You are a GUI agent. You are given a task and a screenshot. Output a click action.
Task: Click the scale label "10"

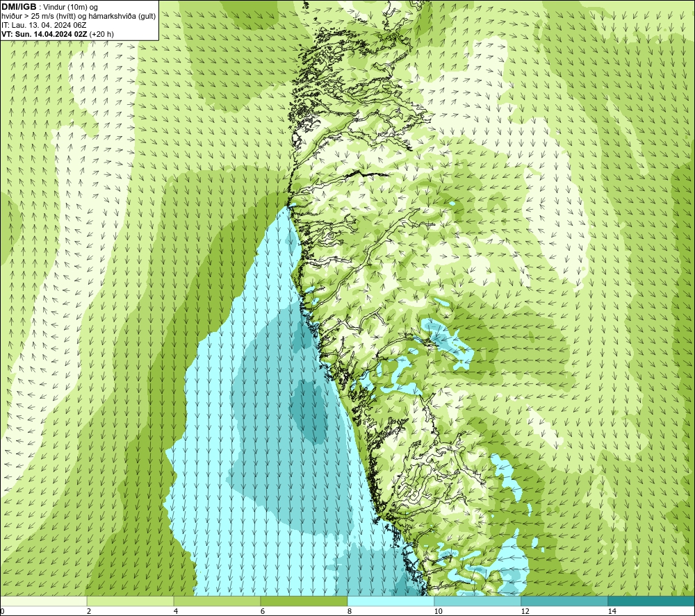point(438,611)
